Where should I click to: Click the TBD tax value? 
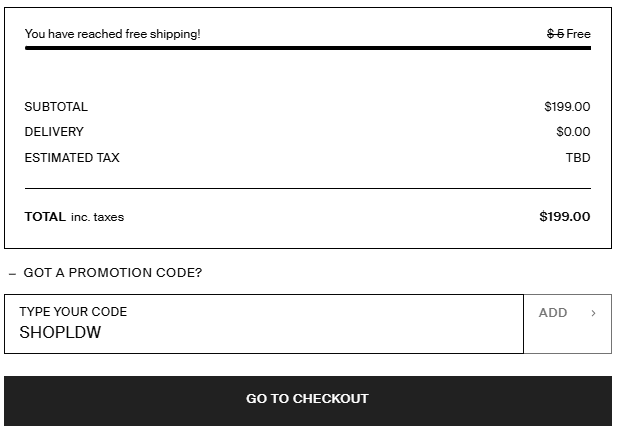(578, 158)
